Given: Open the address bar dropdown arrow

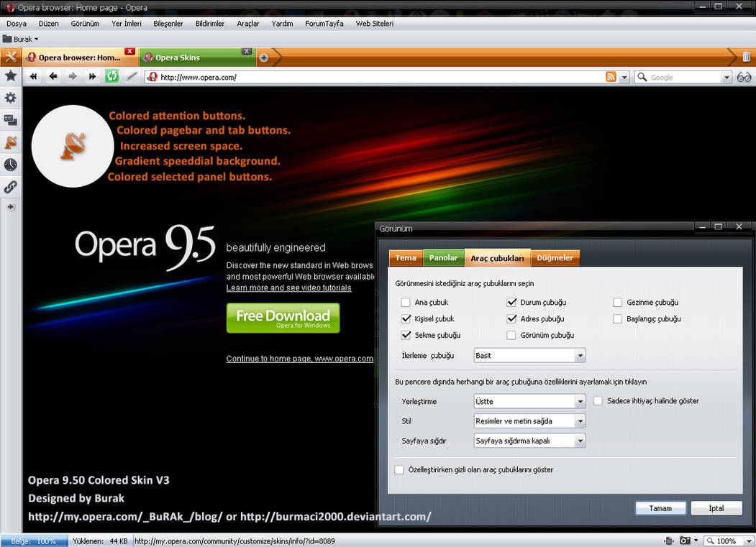Looking at the screenshot, I should click(x=624, y=77).
